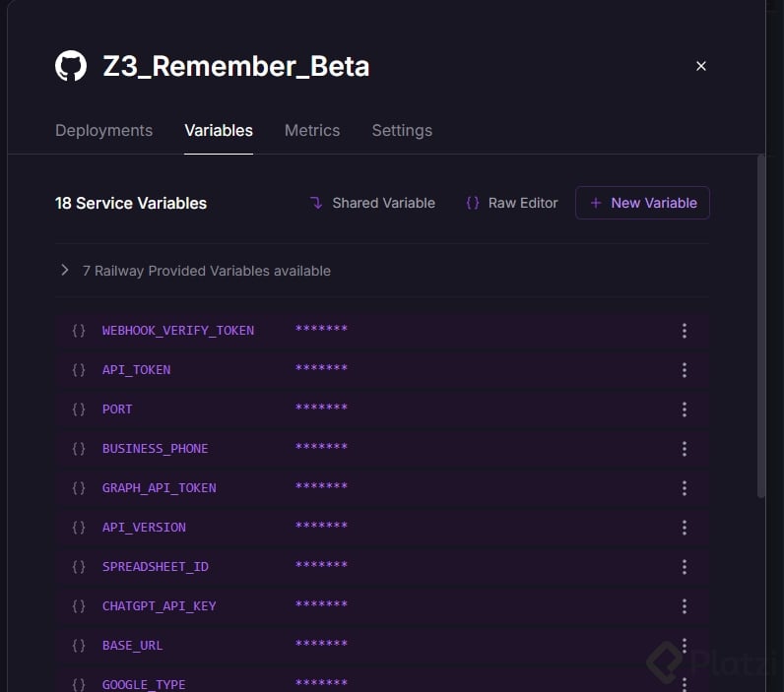Add a Shared Variable

[371, 203]
